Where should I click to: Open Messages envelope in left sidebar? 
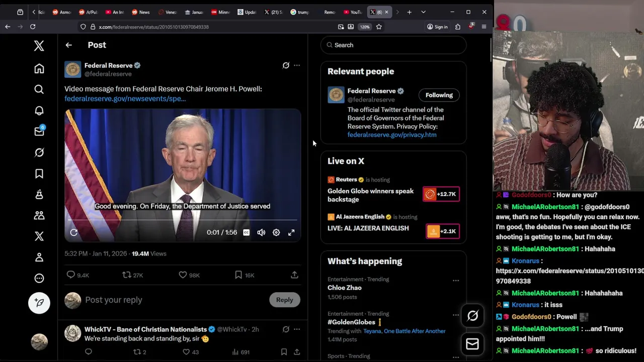coord(39,131)
